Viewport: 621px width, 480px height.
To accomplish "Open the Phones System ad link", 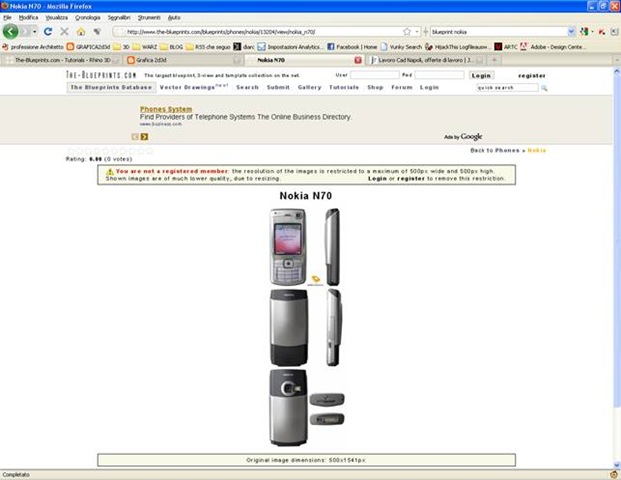I will point(166,108).
